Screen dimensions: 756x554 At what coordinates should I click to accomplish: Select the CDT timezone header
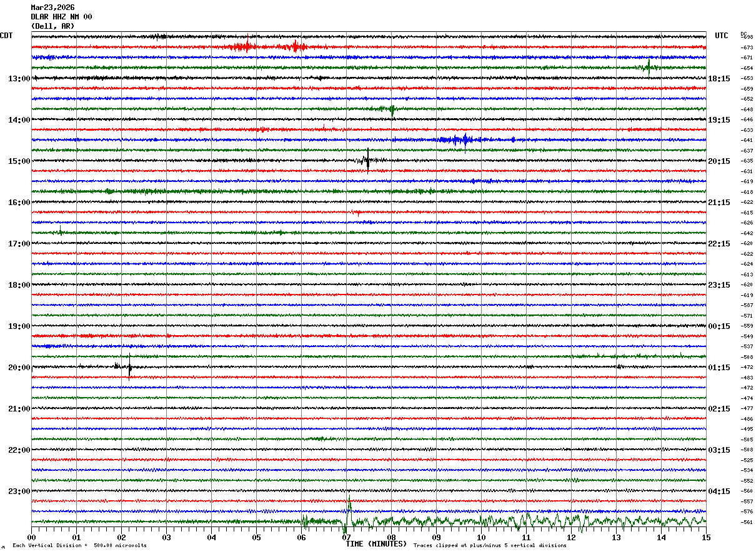pos(6,36)
